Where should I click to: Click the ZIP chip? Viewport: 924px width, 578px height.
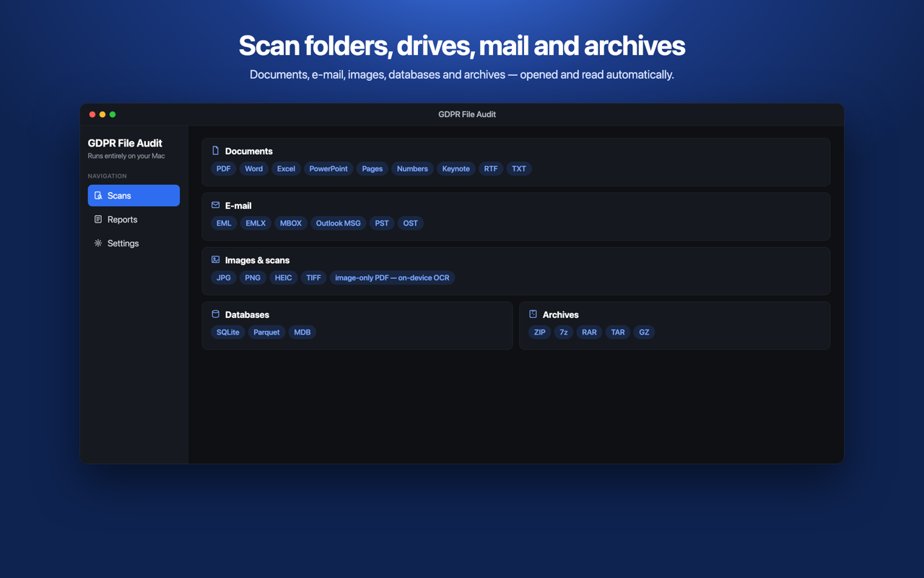(x=540, y=332)
